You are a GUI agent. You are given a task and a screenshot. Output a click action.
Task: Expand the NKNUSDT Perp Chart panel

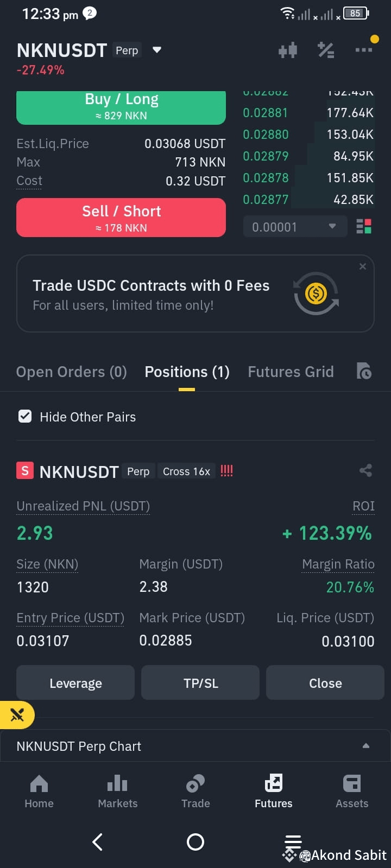(366, 746)
